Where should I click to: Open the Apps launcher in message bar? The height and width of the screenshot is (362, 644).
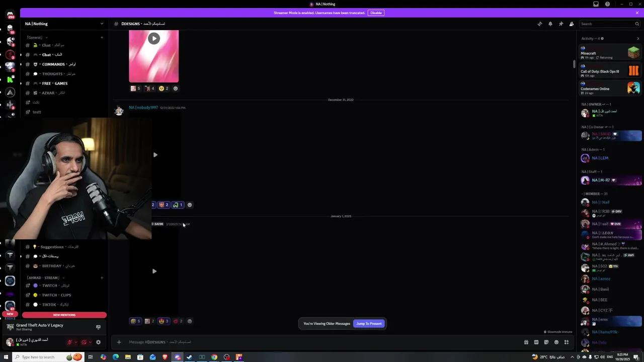pos(567,342)
